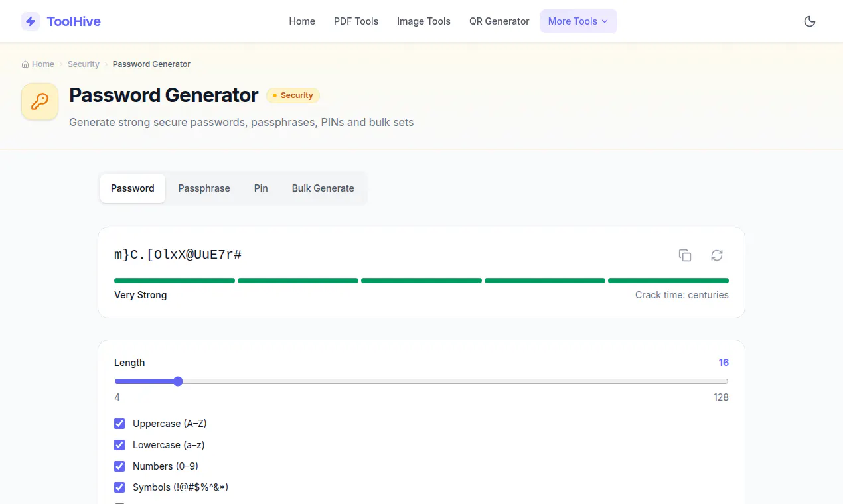The image size is (843, 504).
Task: Click the Password Generator page heading
Action: pyautogui.click(x=163, y=95)
